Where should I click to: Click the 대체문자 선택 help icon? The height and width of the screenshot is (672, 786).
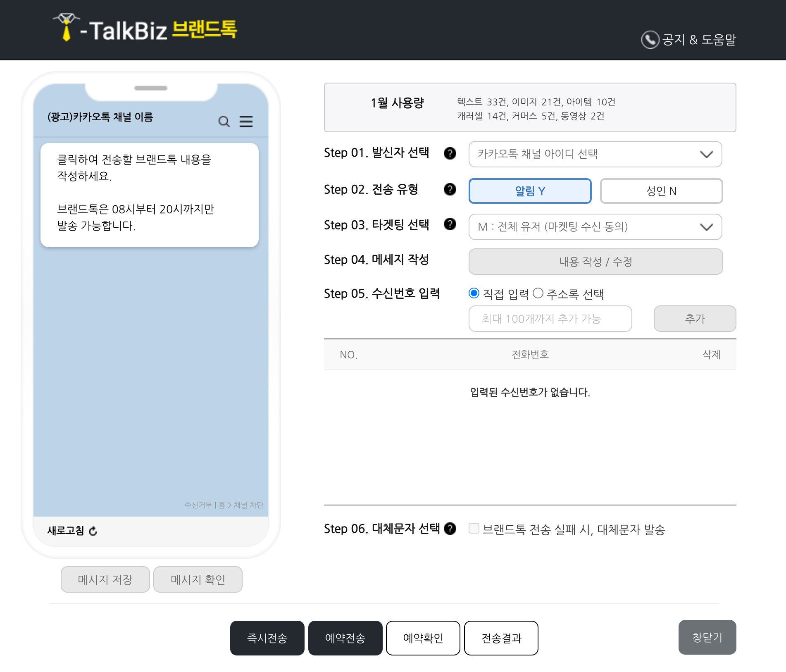450,528
